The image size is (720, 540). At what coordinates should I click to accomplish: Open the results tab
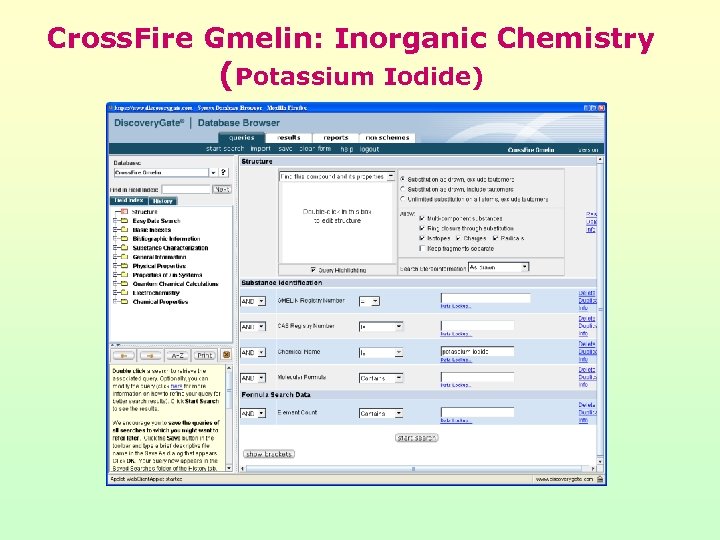[x=289, y=138]
